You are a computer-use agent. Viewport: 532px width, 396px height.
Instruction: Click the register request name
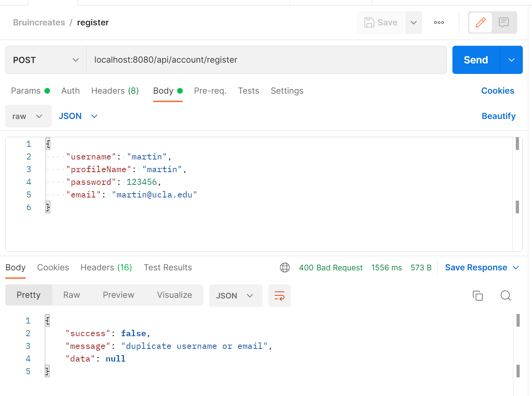coord(93,23)
